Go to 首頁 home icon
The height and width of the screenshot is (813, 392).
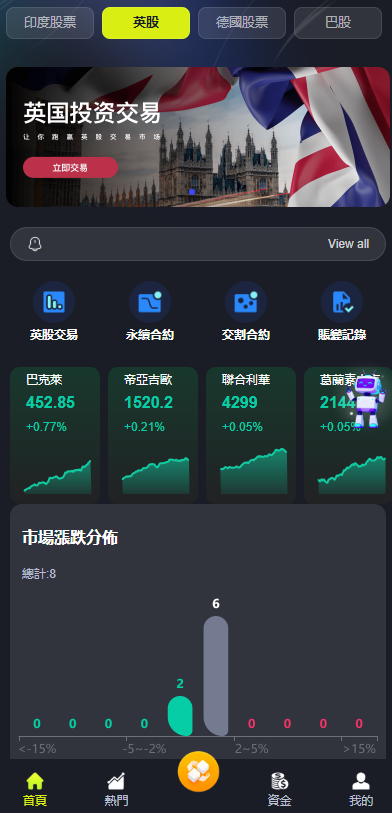(x=35, y=780)
